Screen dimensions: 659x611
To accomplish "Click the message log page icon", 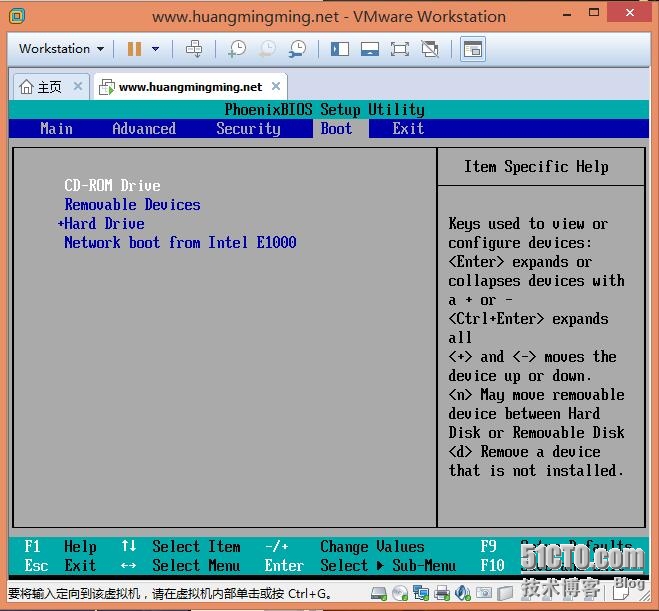I will [x=621, y=593].
